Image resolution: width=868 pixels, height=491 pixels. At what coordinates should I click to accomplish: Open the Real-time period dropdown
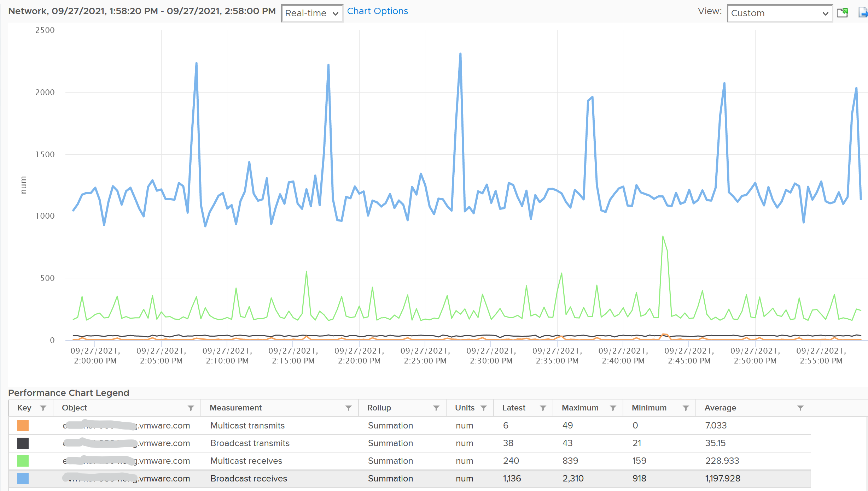point(312,13)
